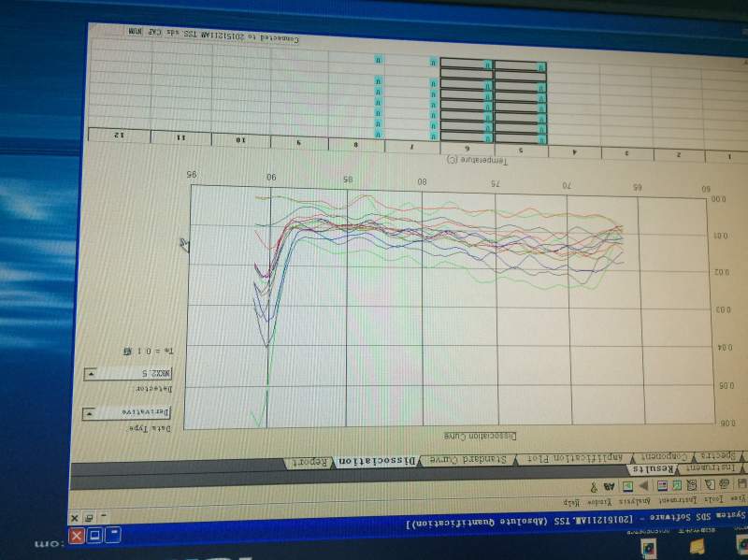Select plate column header 6
This screenshot has width=748, height=560.
coord(467,148)
